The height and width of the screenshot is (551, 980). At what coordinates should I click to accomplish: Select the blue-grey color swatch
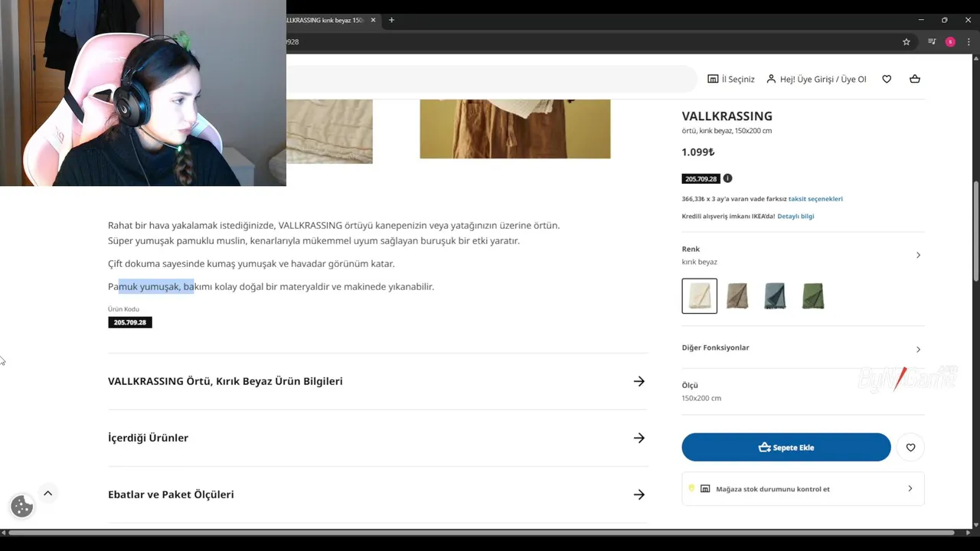[775, 296]
